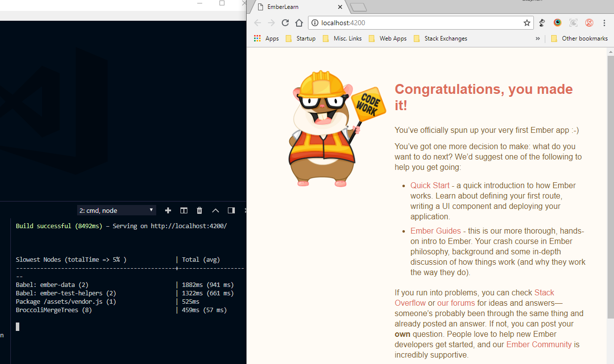Click the page vertical scrollbar thumb

click(x=611, y=187)
